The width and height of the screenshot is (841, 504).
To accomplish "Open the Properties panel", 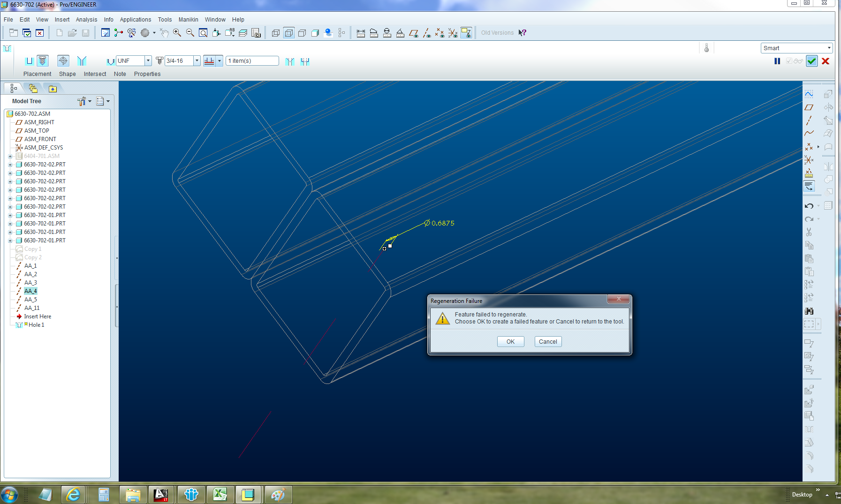I will (x=147, y=74).
